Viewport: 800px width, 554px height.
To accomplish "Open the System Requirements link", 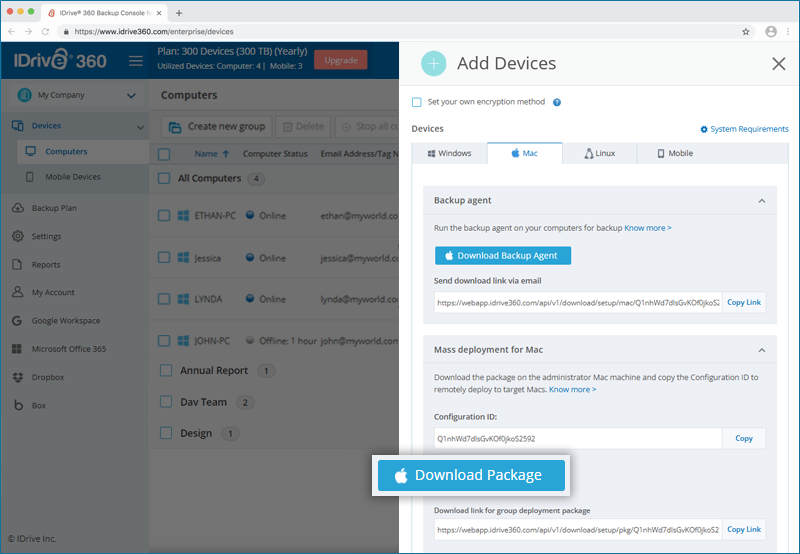I will pos(744,129).
